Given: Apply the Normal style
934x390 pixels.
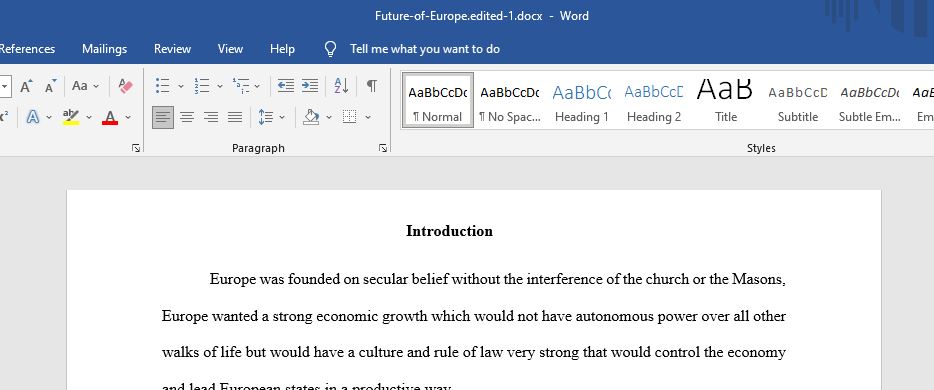Looking at the screenshot, I should click(437, 101).
